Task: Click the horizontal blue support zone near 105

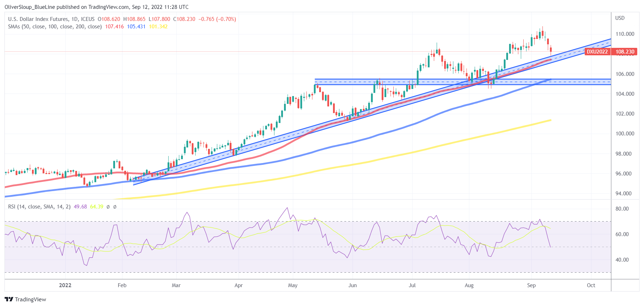Action: point(463,82)
